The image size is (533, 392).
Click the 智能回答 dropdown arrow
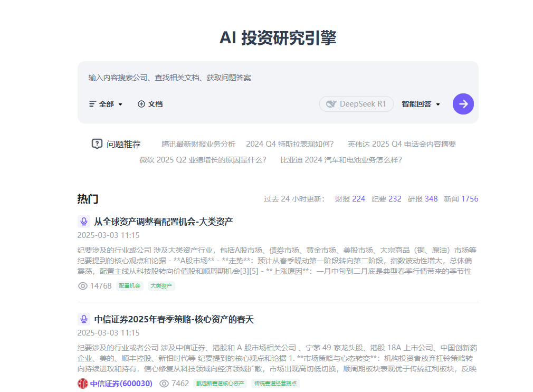(x=438, y=104)
